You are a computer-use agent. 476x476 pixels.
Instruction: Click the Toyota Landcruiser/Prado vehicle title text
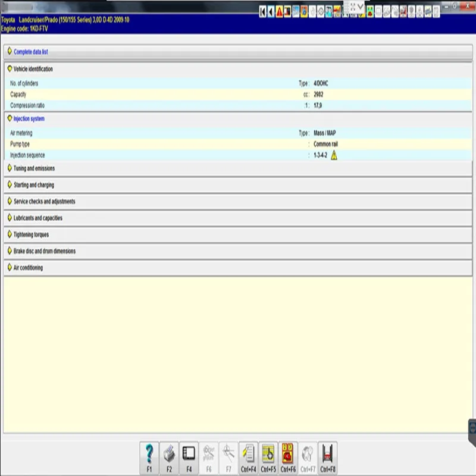(x=65, y=20)
